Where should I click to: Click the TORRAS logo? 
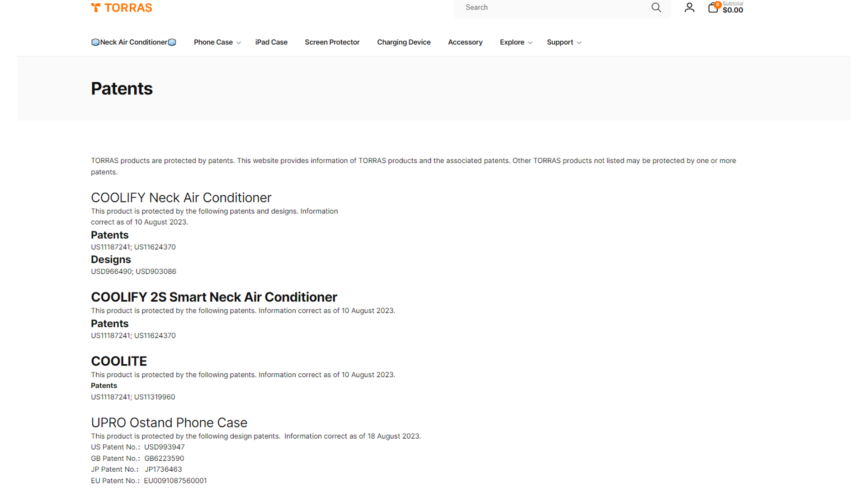click(122, 8)
